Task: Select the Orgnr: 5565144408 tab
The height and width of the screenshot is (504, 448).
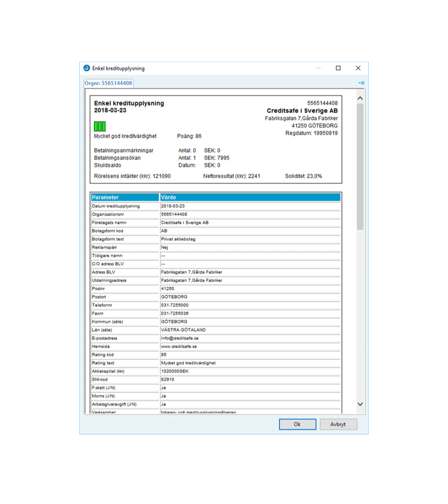Action: pyautogui.click(x=108, y=83)
